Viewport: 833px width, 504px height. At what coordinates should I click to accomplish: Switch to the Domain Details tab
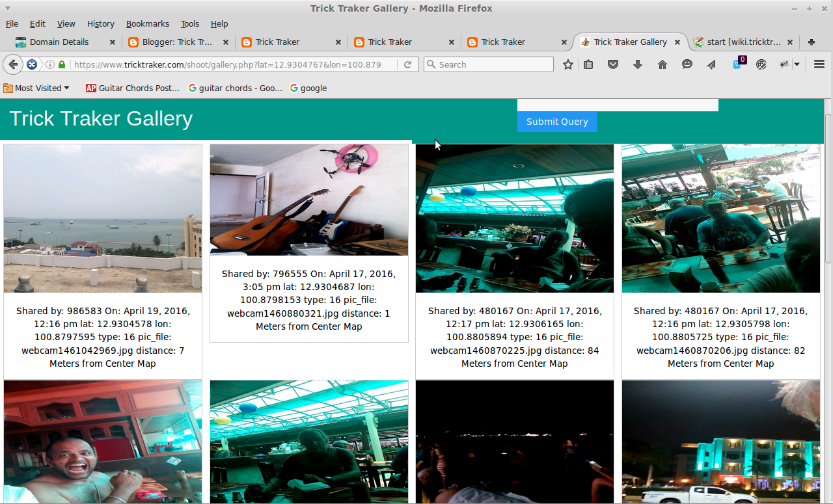pyautogui.click(x=59, y=42)
